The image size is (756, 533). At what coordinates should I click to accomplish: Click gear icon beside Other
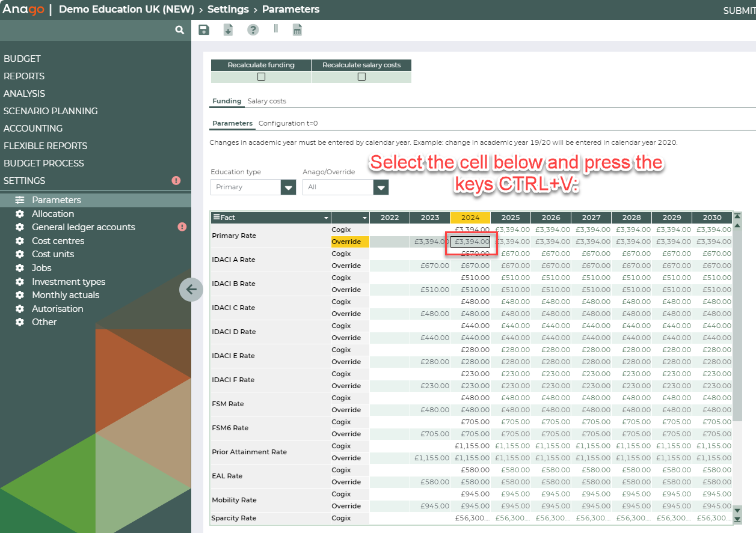pos(20,322)
